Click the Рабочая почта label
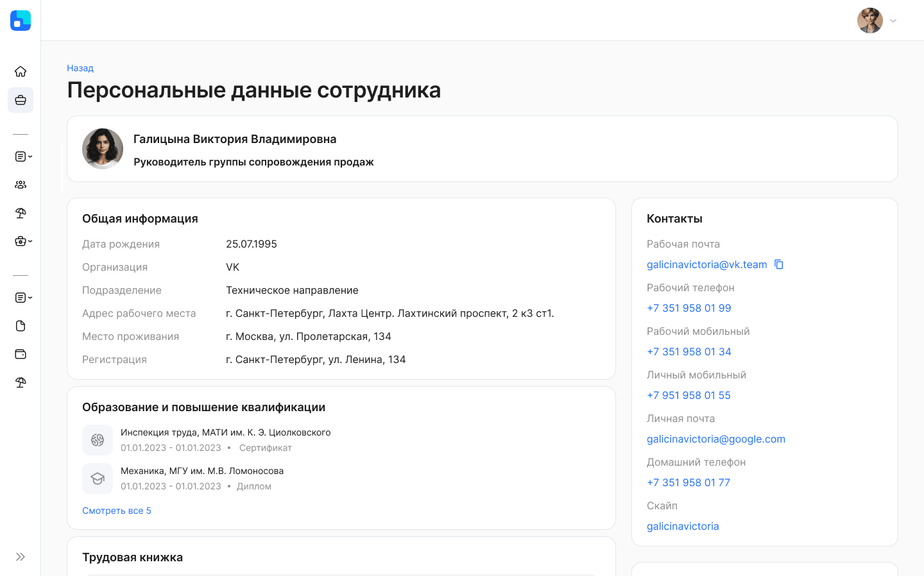The image size is (924, 576). point(683,244)
